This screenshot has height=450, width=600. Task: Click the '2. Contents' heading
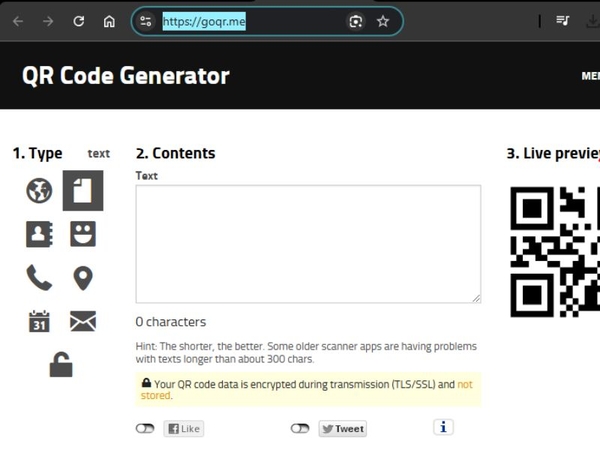[176, 153]
